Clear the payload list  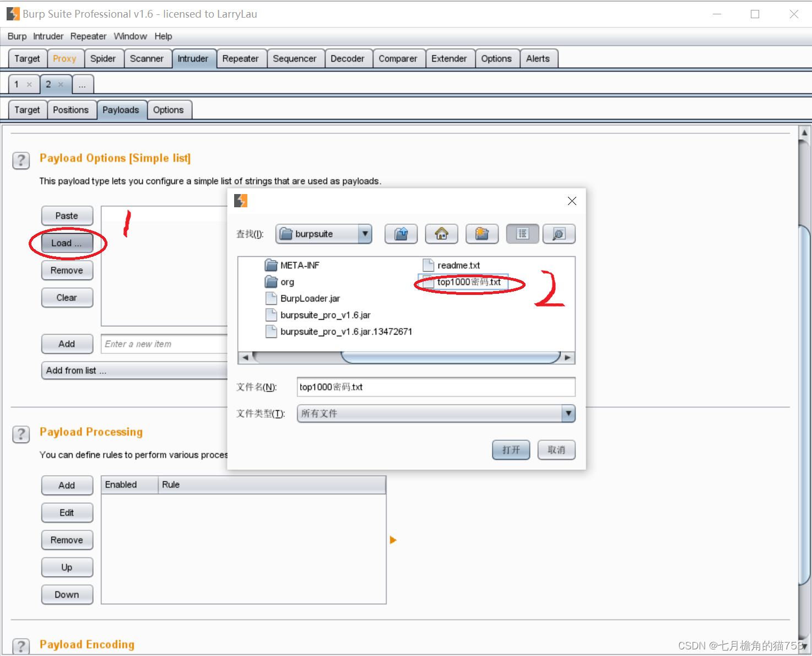point(67,298)
